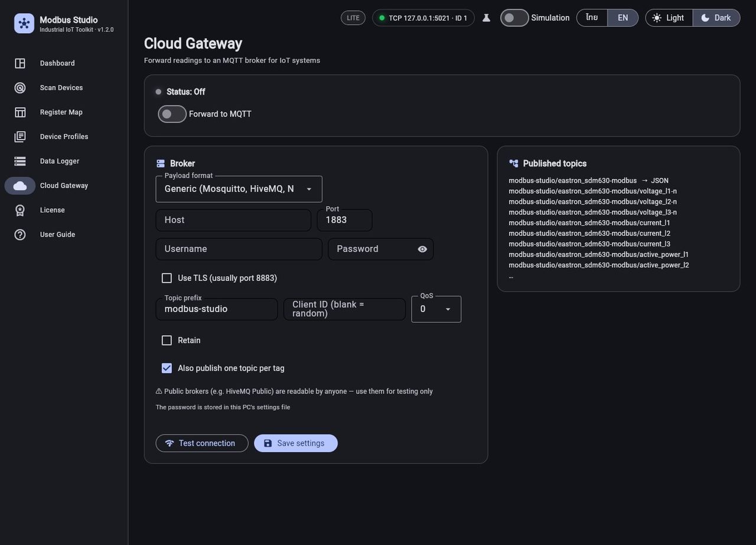Click the Scan Devices radar icon
Viewport: 756px width, 545px height.
coord(20,87)
